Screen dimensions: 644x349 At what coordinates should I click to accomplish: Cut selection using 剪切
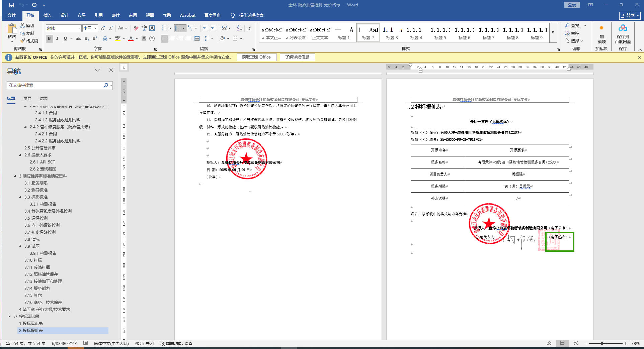pyautogui.click(x=27, y=25)
